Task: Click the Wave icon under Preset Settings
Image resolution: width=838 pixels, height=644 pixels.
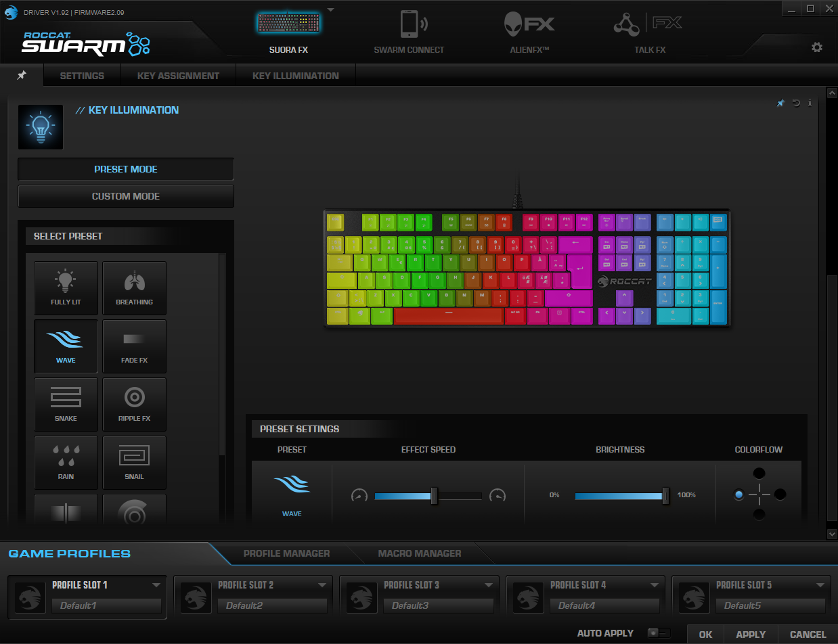Action: [x=292, y=486]
